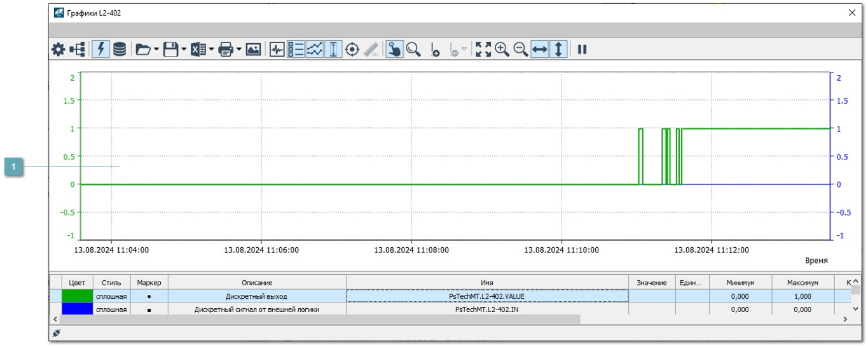Click the Минимум column header

tap(740, 283)
